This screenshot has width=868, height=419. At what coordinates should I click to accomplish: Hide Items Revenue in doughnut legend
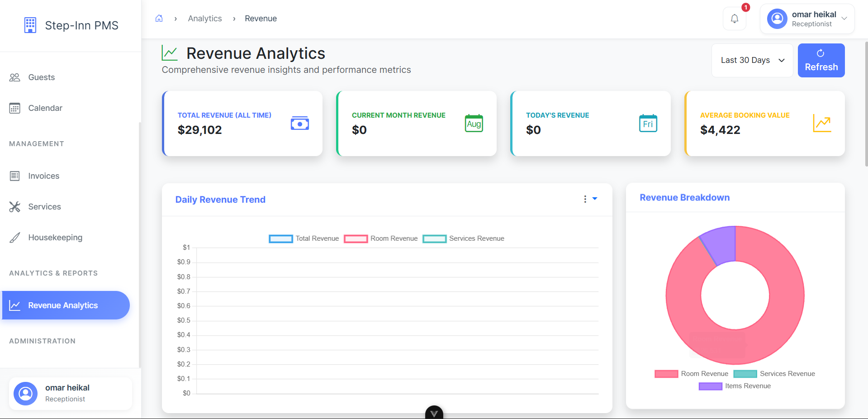point(735,386)
